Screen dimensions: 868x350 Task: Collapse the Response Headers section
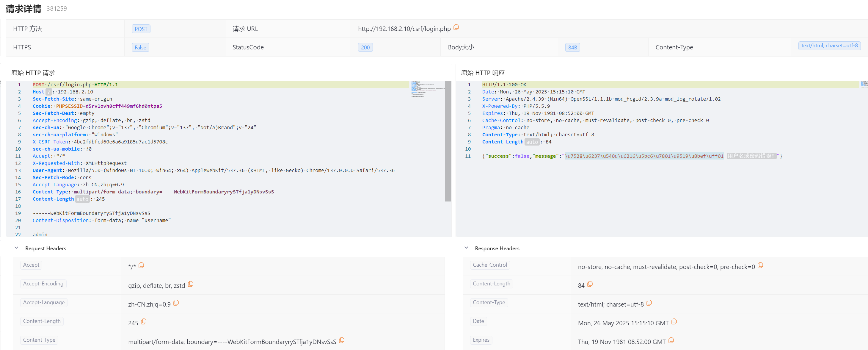(x=466, y=248)
